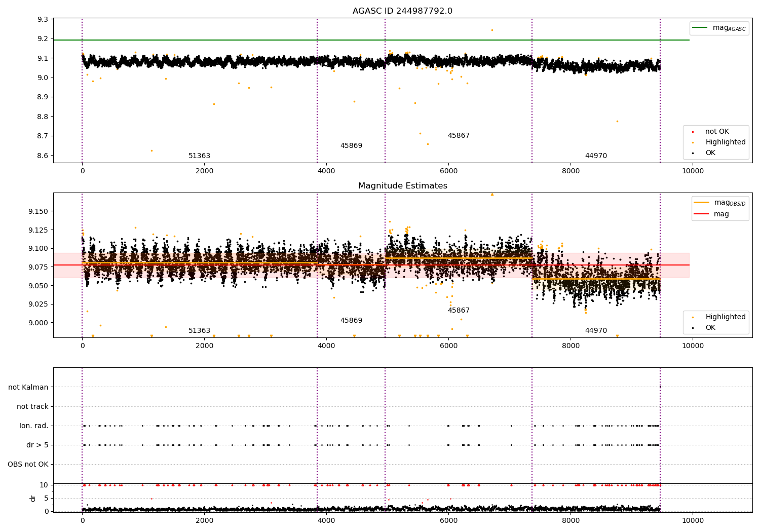760x532 pixels.
Task: Click the 9.025 y-axis tick label
Action: coord(39,305)
